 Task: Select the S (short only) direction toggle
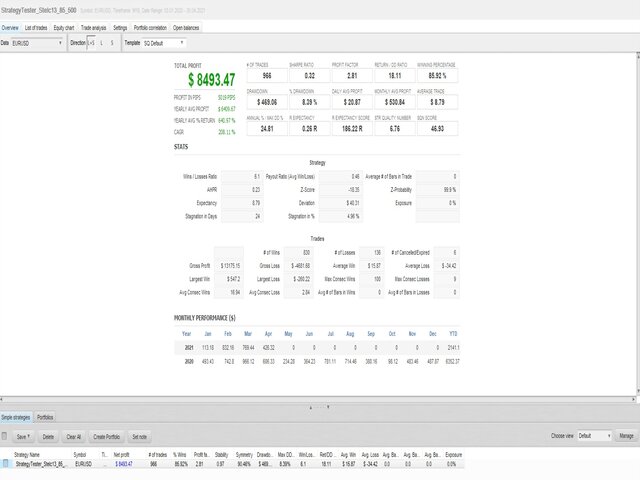coord(112,43)
